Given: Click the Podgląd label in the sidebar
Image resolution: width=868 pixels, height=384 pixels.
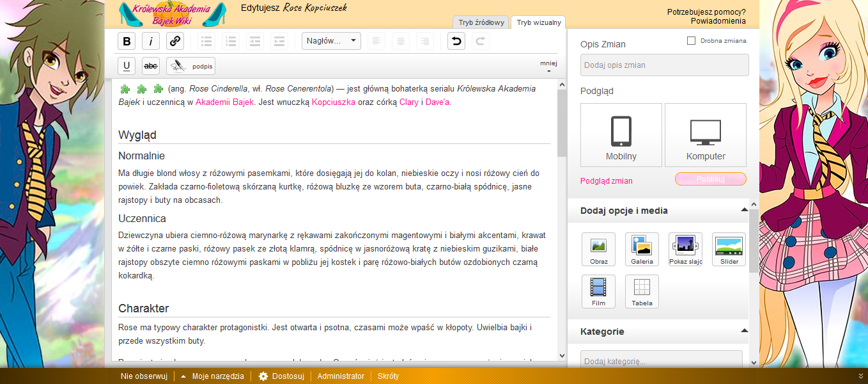Looking at the screenshot, I should (x=597, y=92).
